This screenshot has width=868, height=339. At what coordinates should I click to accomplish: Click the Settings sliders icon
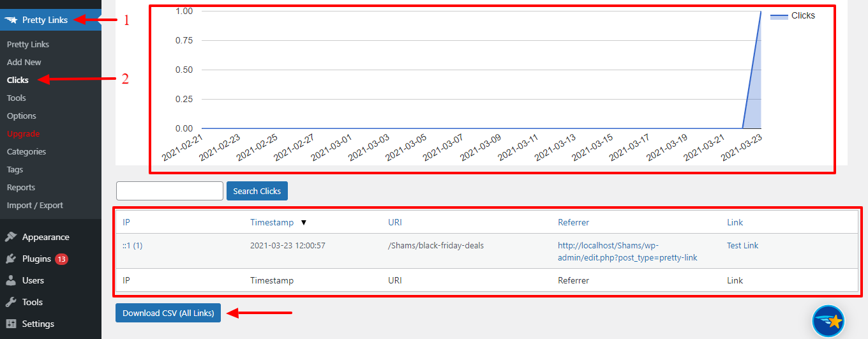click(x=10, y=324)
